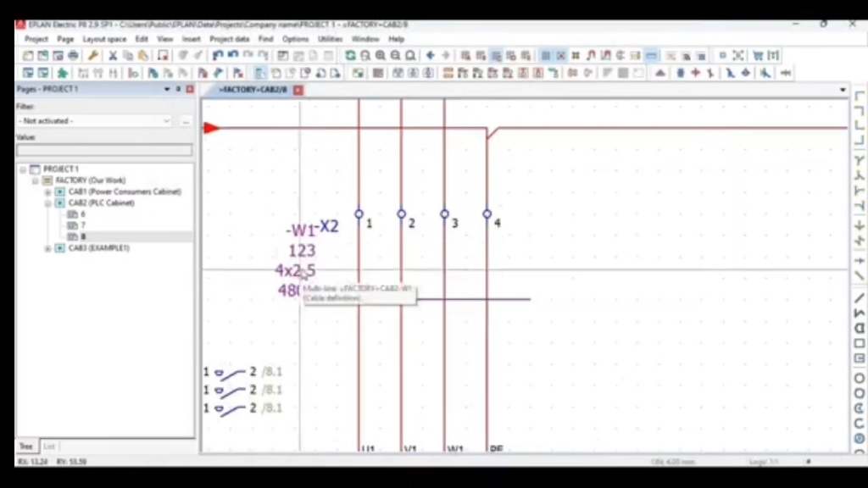Open the Filter 'Not activated' dropdown
The width and height of the screenshot is (868, 488).
coord(167,120)
